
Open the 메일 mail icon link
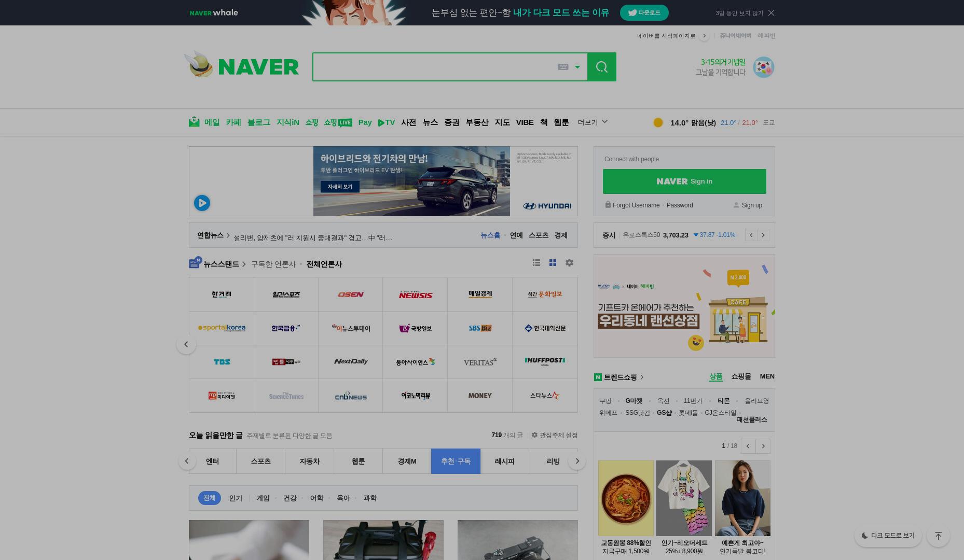click(194, 122)
